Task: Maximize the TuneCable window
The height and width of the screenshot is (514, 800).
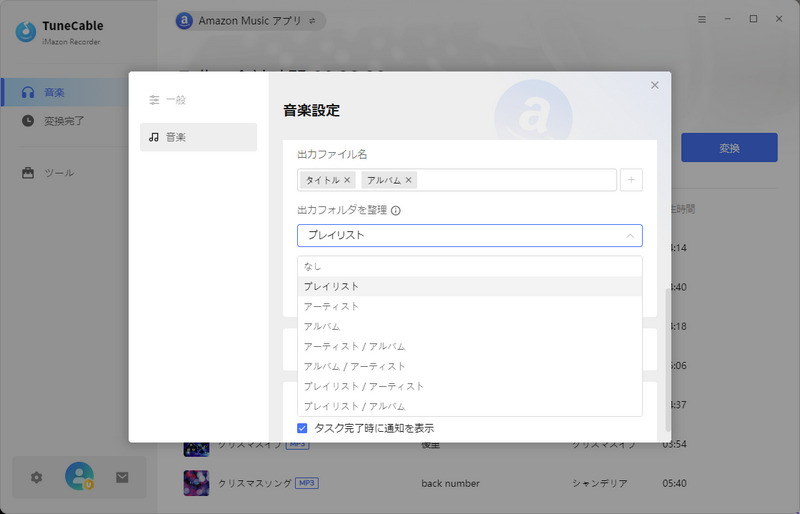Action: point(753,19)
